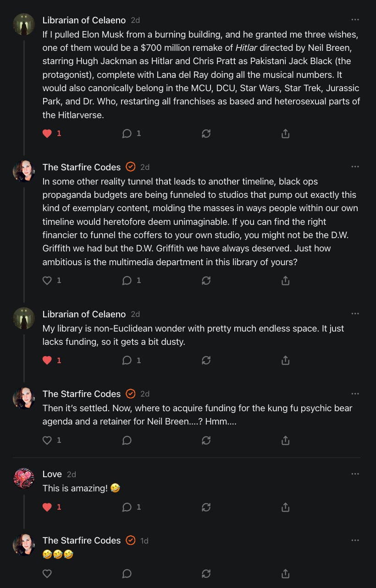Share the "This is amazing!" comment
376x588 pixels.
coord(285,507)
